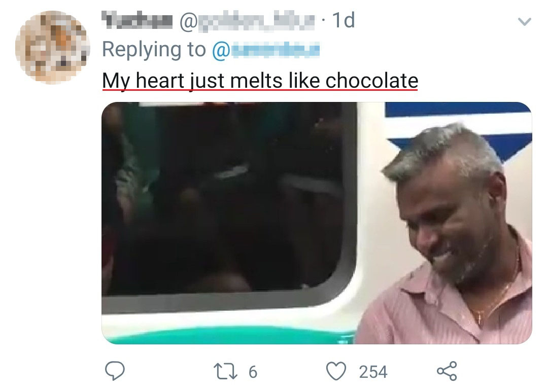Like the tweet with the heart icon
This screenshot has height=392, width=548.
(335, 372)
